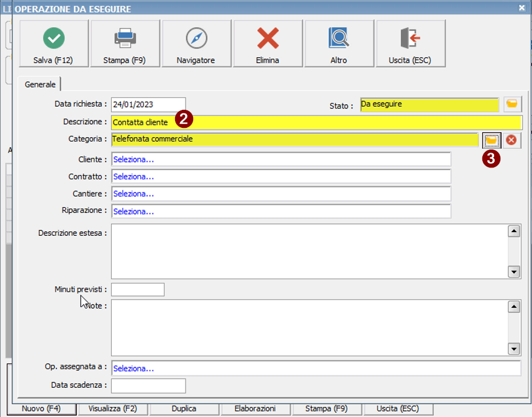Open the Contratto Seleziona selector

click(281, 177)
